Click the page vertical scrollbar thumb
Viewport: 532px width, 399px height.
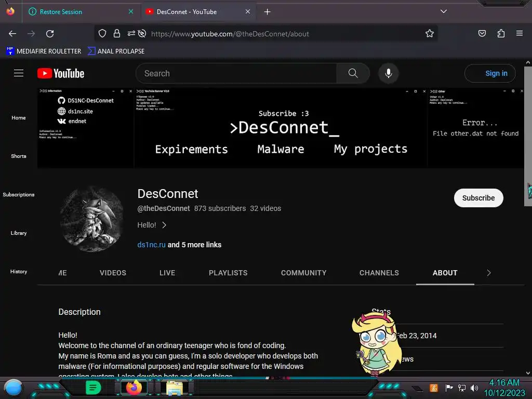(528, 136)
